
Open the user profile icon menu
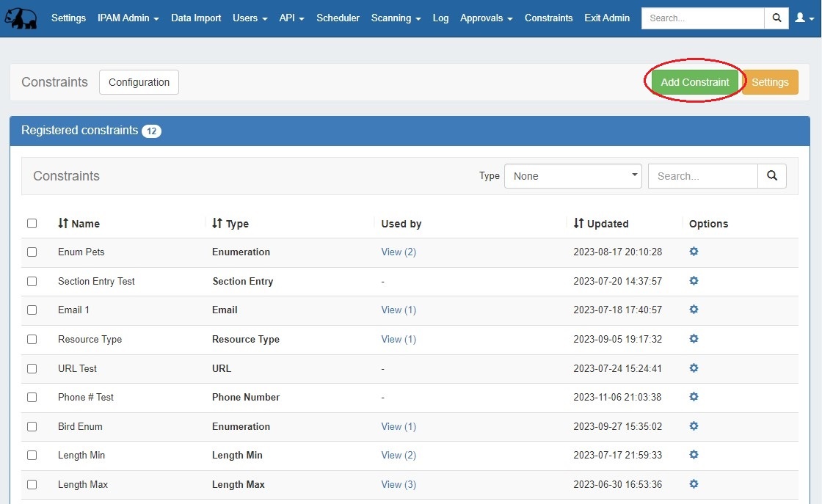pyautogui.click(x=804, y=18)
